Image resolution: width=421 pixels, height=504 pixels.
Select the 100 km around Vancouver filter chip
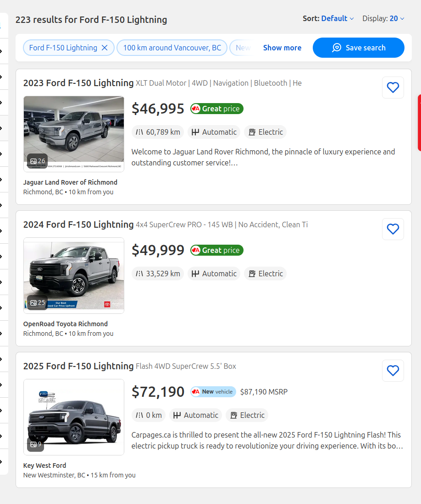172,48
